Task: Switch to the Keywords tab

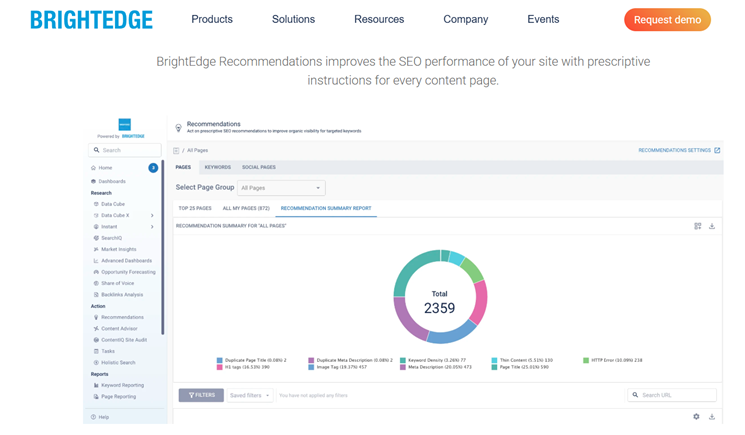Action: coord(218,167)
